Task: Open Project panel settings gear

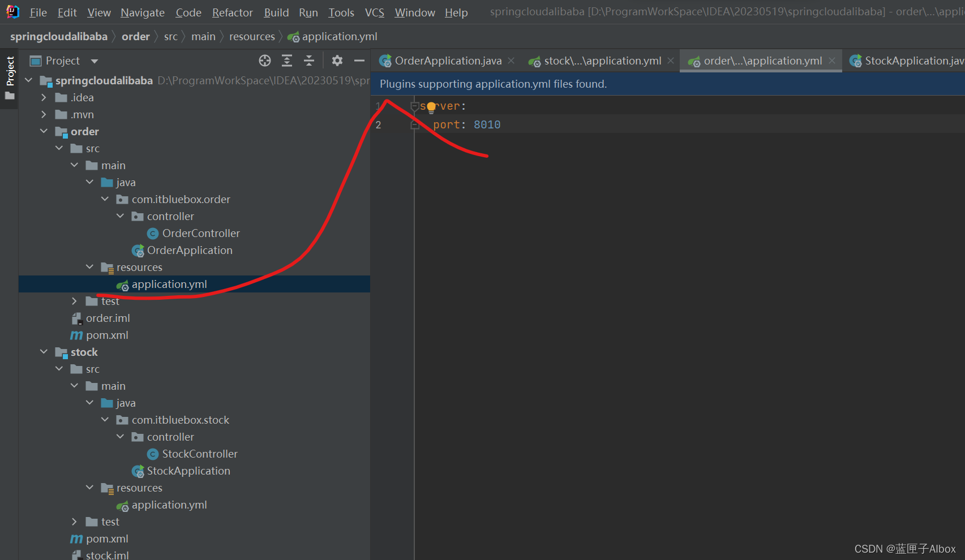Action: pyautogui.click(x=337, y=61)
